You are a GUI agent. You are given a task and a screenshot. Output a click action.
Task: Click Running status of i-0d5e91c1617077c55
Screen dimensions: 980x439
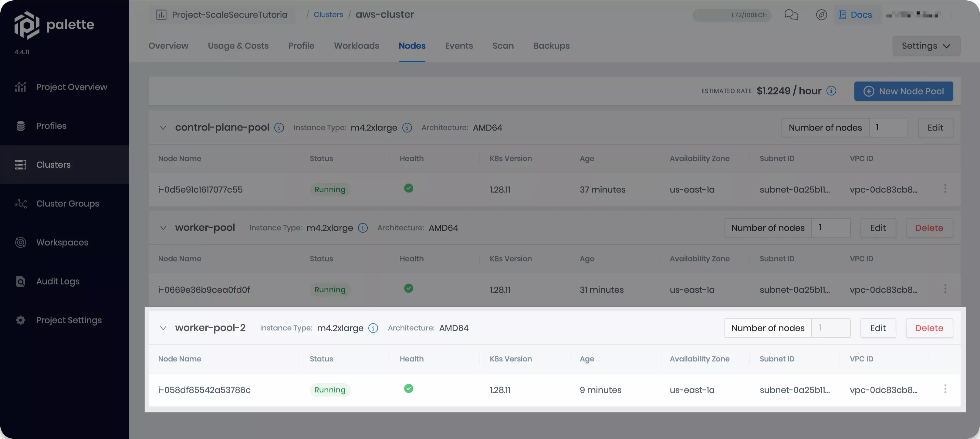tap(330, 190)
